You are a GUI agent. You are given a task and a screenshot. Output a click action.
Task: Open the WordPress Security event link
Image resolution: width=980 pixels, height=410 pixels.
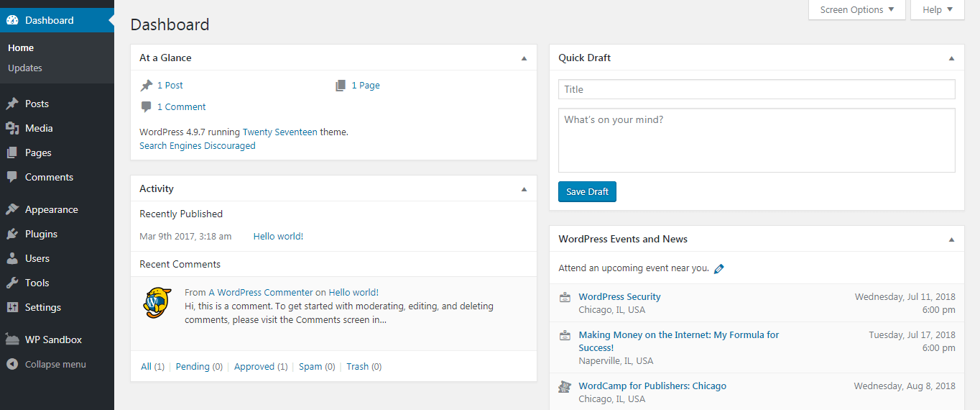tap(619, 296)
